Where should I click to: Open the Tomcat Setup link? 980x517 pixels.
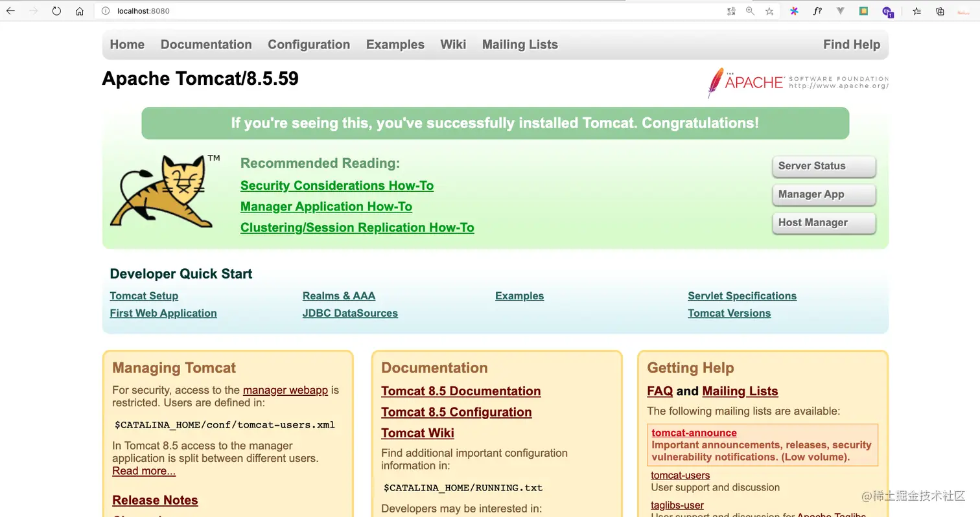pyautogui.click(x=144, y=296)
